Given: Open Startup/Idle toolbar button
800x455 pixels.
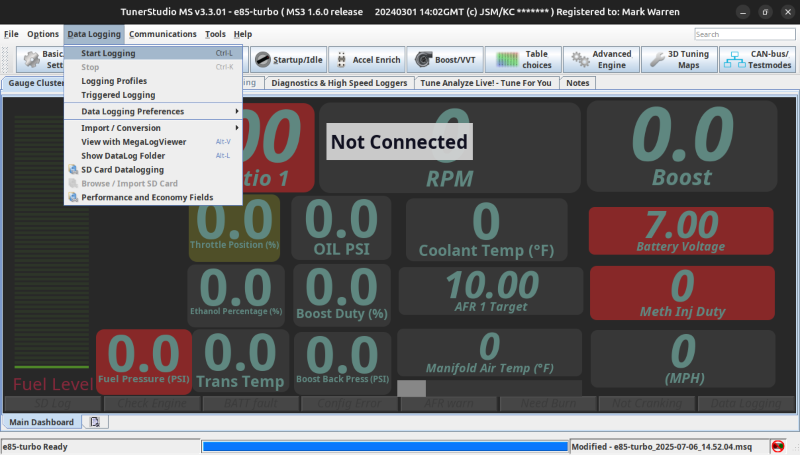Looking at the screenshot, I should tap(289, 60).
